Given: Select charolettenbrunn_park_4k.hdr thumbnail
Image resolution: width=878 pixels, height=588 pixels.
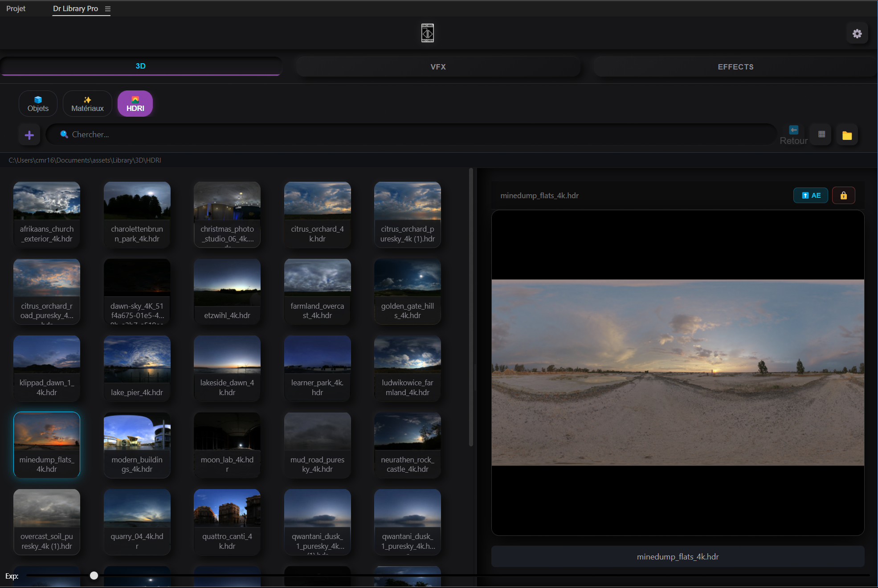Looking at the screenshot, I should click(x=137, y=214).
